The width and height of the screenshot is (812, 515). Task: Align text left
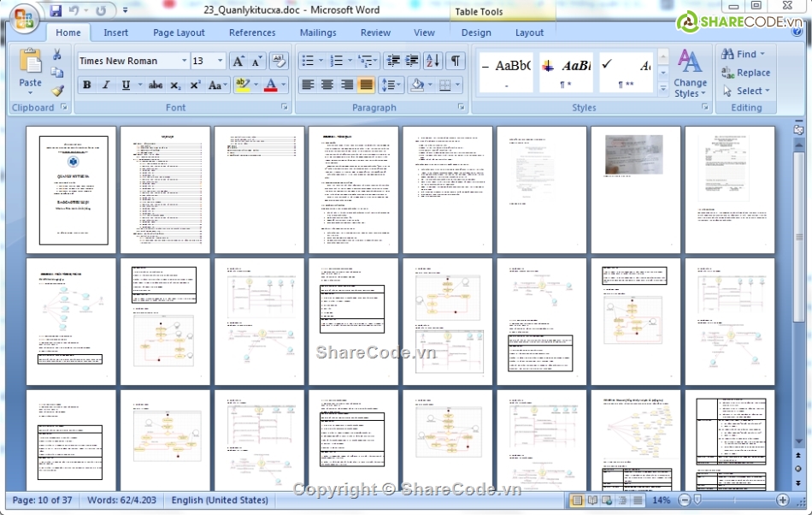coord(308,85)
